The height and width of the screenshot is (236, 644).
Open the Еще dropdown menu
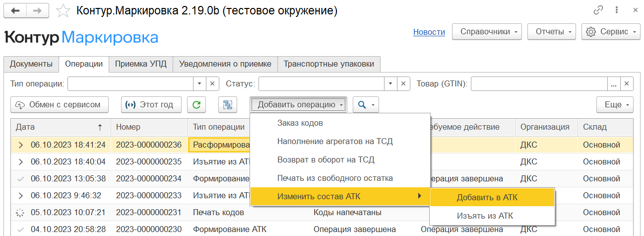[x=615, y=105]
